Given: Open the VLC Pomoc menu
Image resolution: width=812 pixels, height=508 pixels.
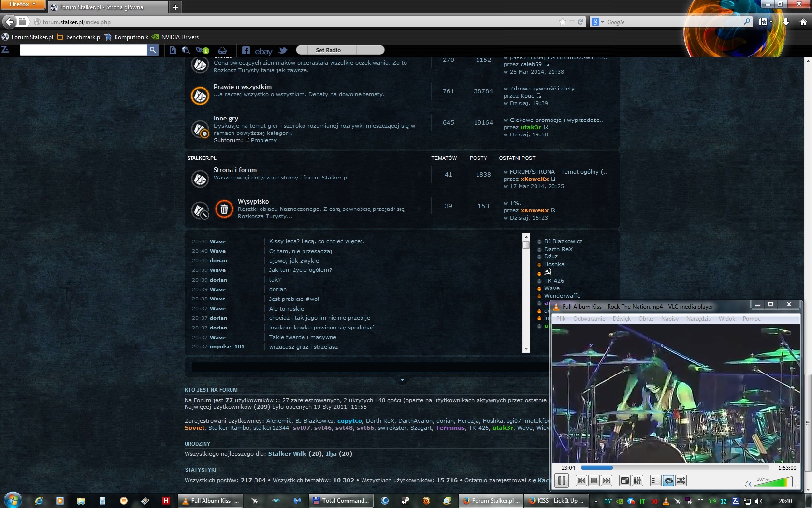Looking at the screenshot, I should 752,319.
